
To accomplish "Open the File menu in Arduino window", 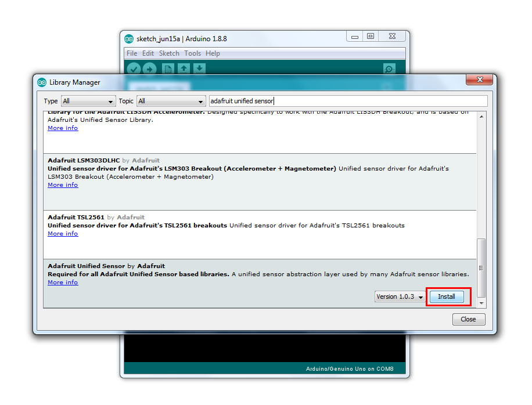I will pos(132,53).
